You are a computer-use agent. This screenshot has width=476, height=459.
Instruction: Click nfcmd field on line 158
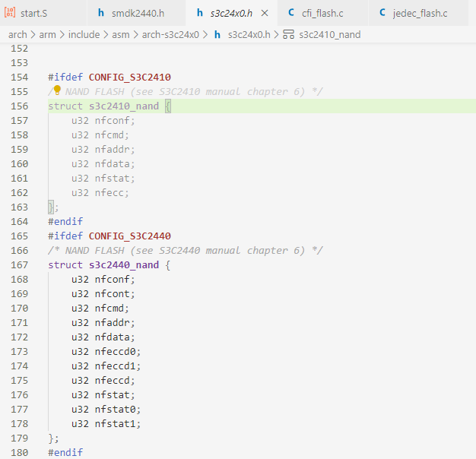click(109, 135)
